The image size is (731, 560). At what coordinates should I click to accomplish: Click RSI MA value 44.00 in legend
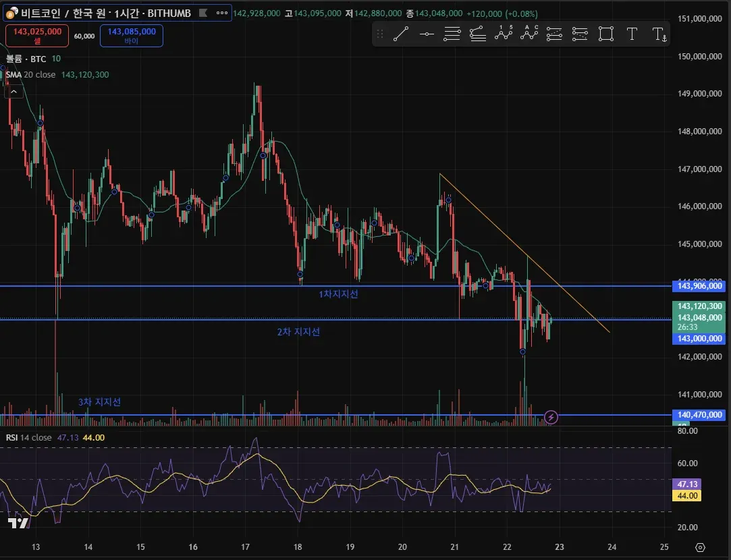[94, 437]
